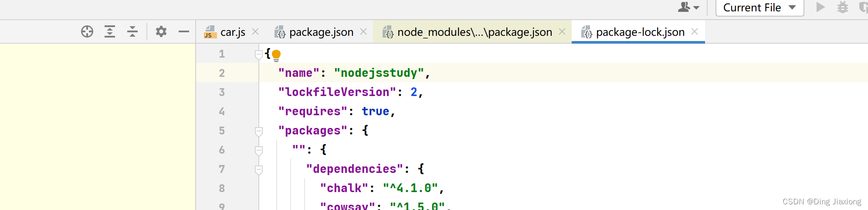Click line number 3 in the gutter
The width and height of the screenshot is (868, 210).
coord(222,92)
